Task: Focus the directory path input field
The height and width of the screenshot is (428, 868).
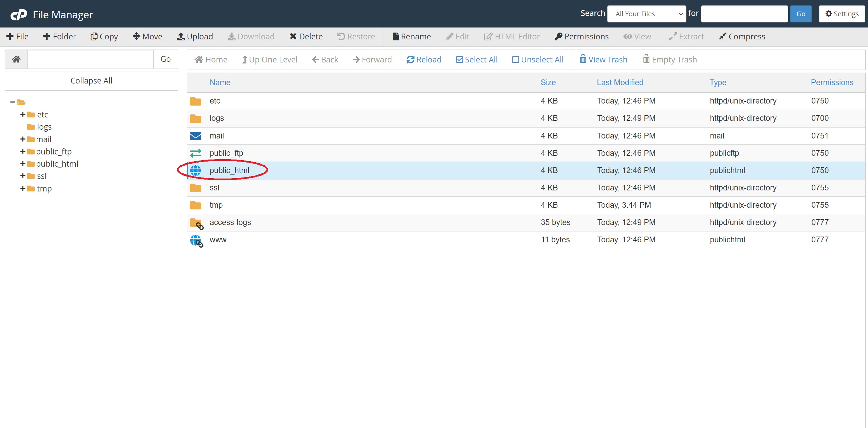Action: point(91,59)
